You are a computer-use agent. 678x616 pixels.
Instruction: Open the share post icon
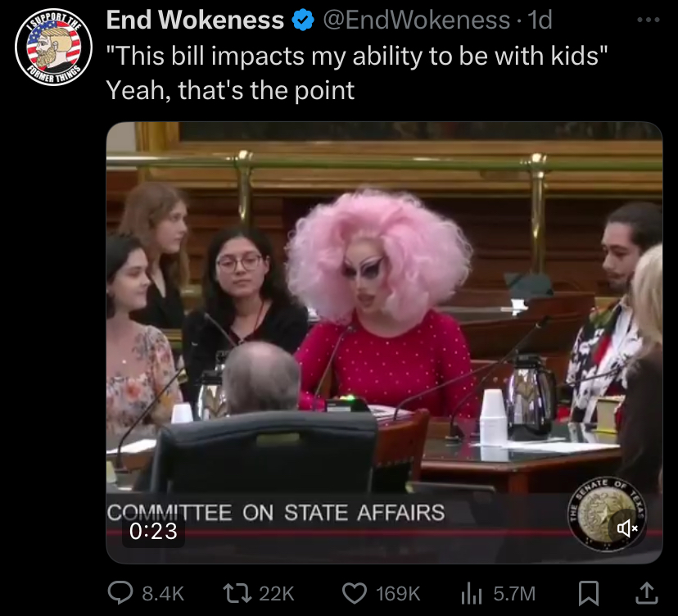646,593
